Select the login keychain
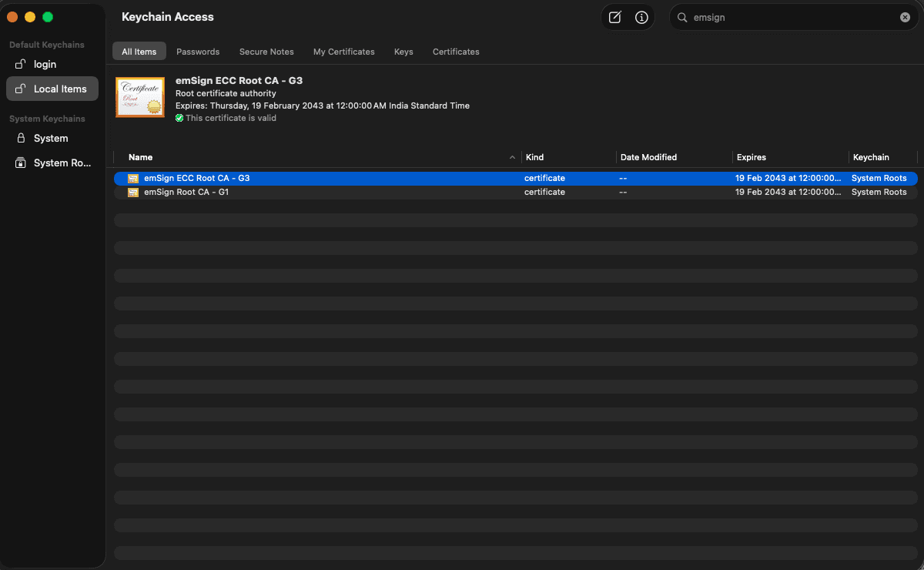Screen dimensions: 924x570 coord(52,64)
